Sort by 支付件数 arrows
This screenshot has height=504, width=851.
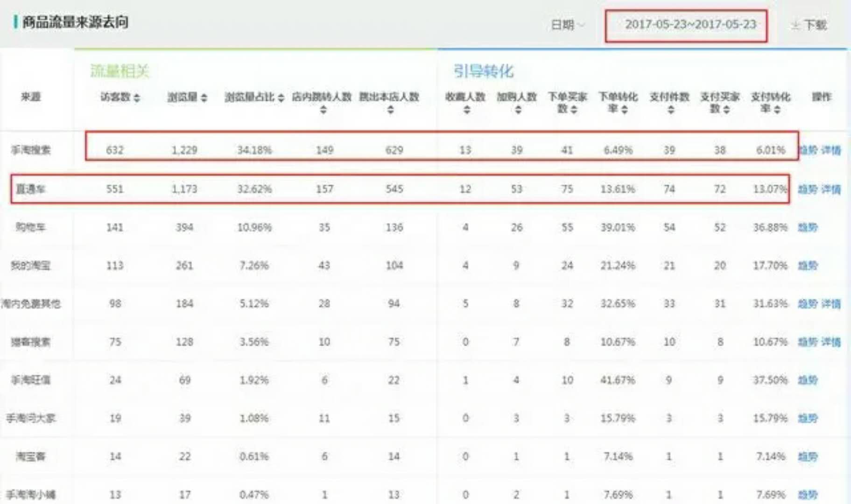click(670, 110)
